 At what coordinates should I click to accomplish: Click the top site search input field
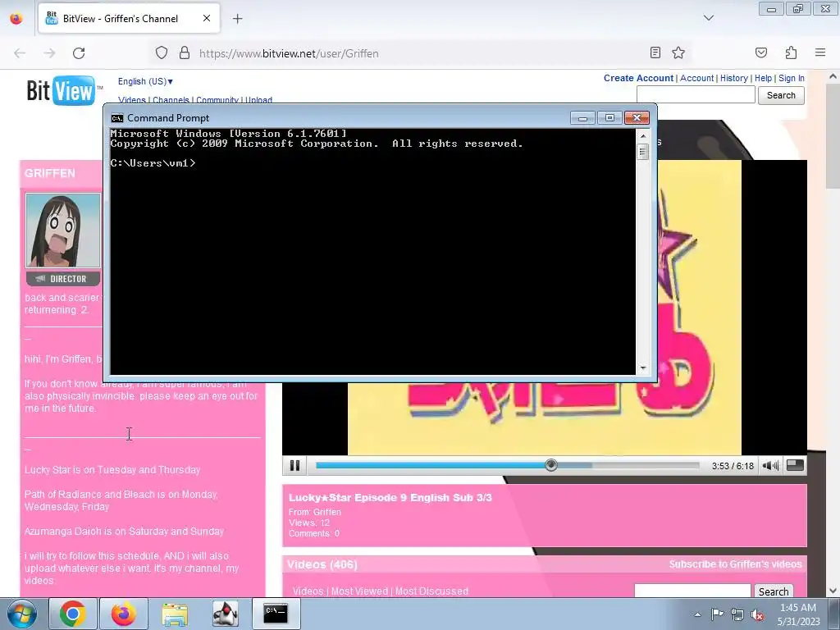click(x=696, y=95)
